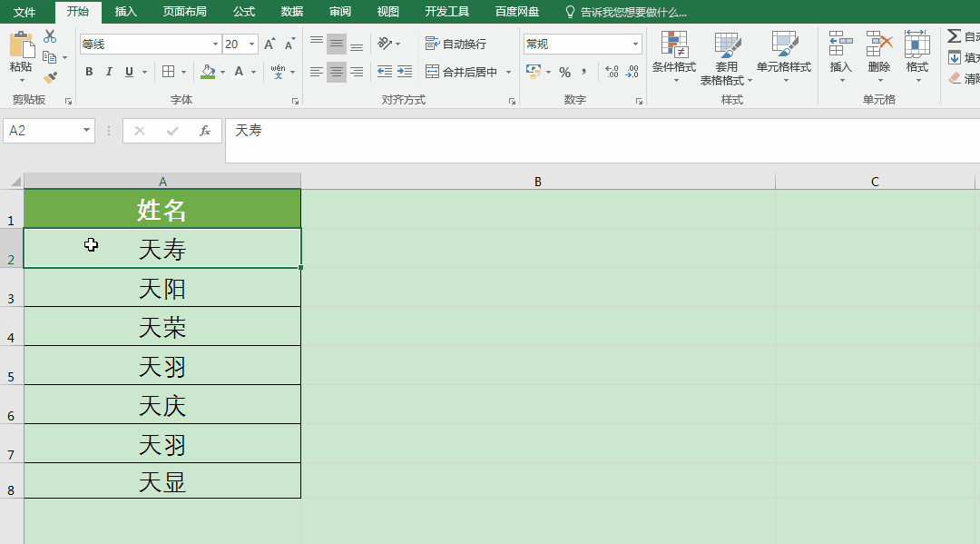
Task: Open the font name dropdown
Action: [x=215, y=43]
